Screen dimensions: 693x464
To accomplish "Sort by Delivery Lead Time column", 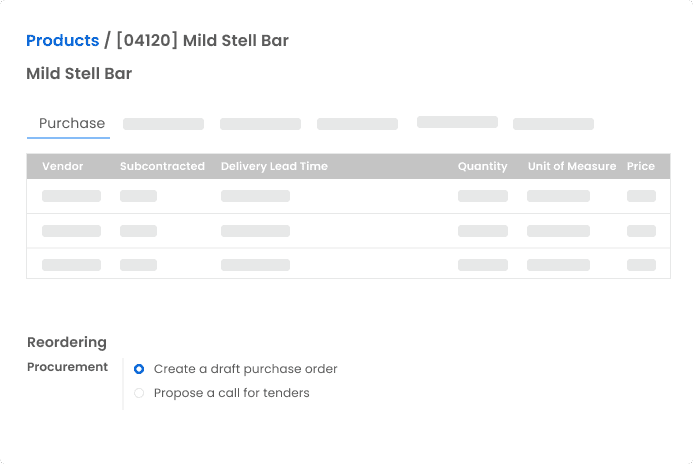I will (274, 166).
